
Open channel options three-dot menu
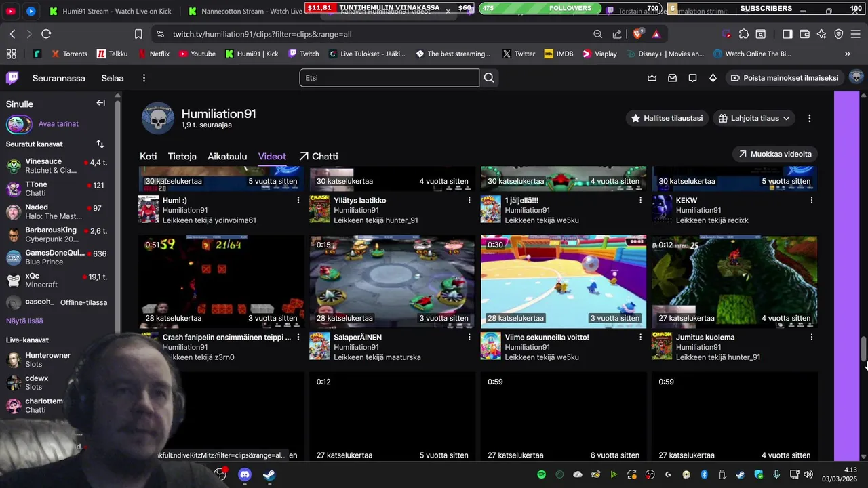click(809, 118)
